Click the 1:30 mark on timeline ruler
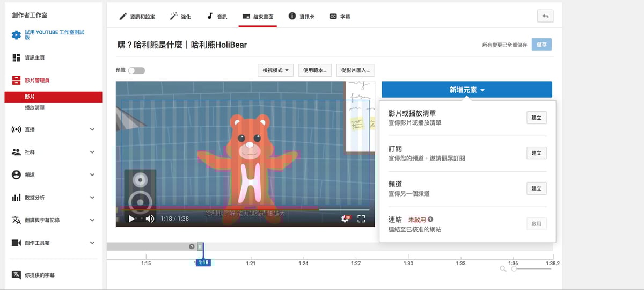 (x=408, y=263)
